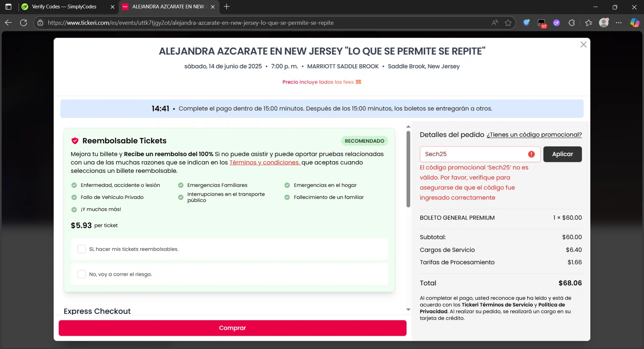Click the RECOMENDADO badge

[x=365, y=141]
